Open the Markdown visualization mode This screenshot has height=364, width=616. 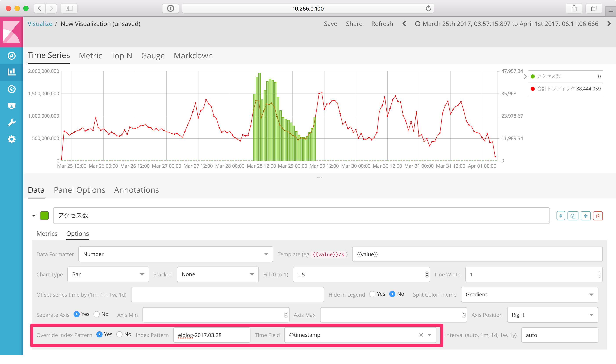point(193,55)
